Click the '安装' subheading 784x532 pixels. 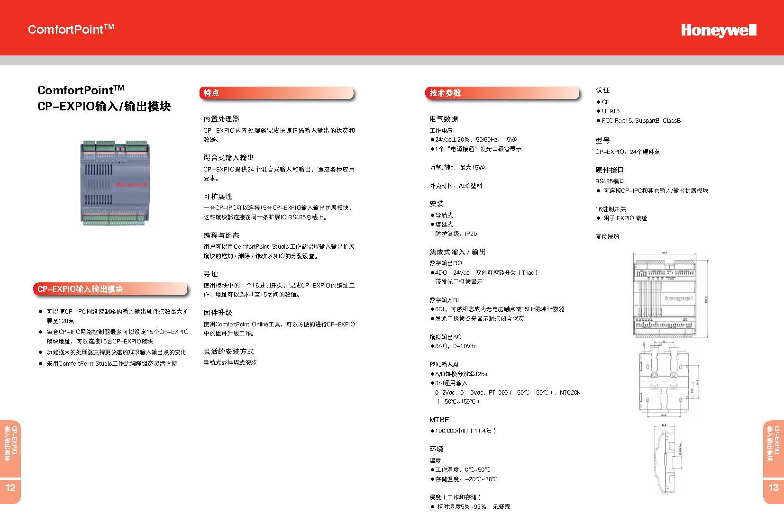tap(437, 204)
